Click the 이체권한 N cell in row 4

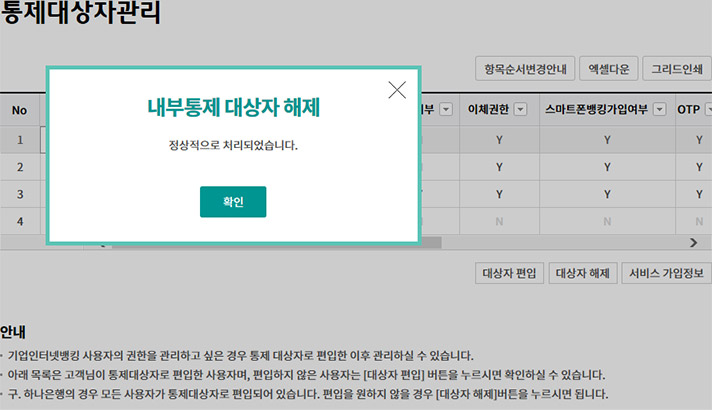coord(498,220)
